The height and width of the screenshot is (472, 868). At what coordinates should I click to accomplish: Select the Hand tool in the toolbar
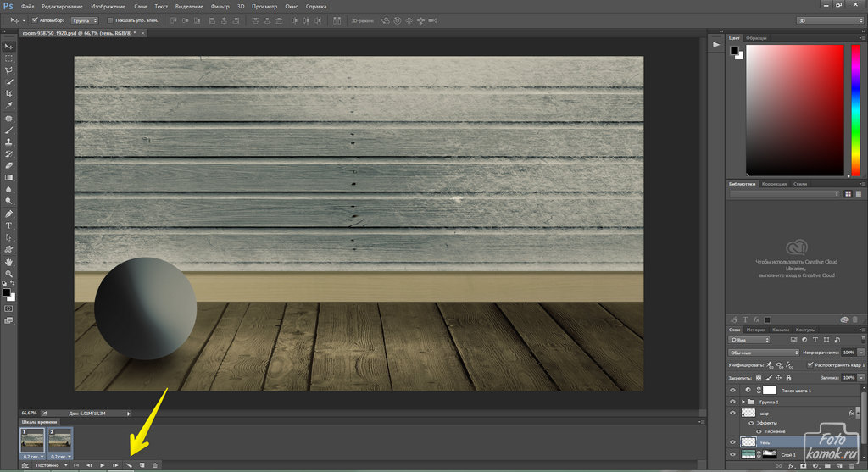click(x=8, y=262)
